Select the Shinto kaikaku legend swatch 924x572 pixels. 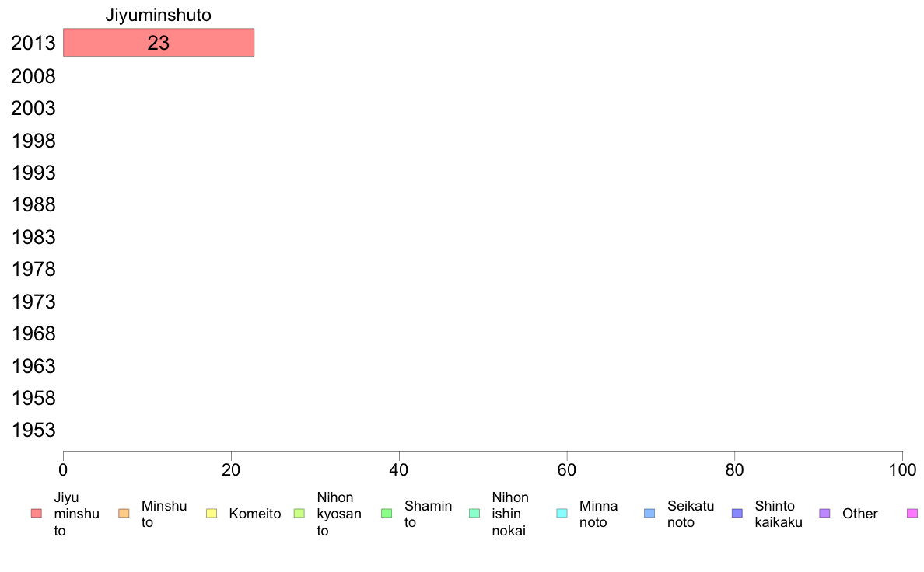click(737, 513)
